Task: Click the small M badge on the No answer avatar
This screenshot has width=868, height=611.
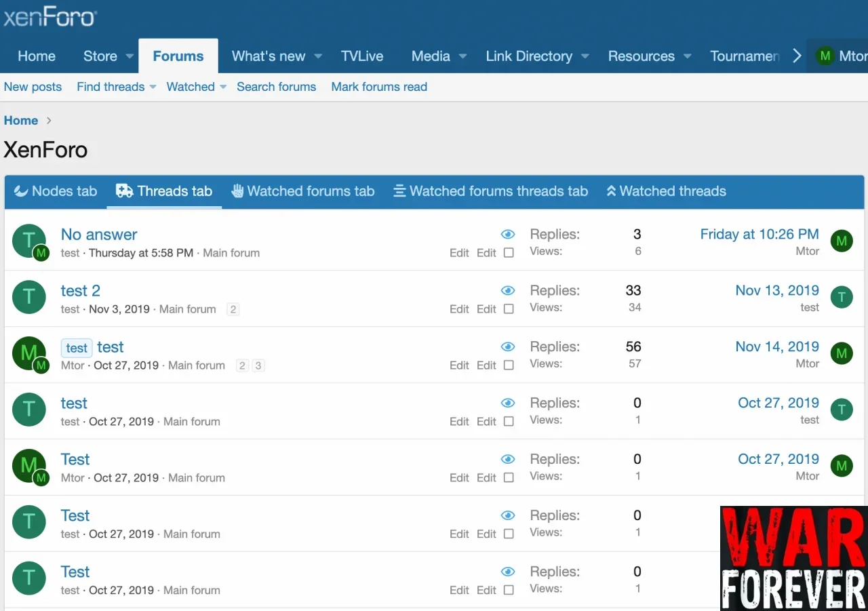Action: 41,253
